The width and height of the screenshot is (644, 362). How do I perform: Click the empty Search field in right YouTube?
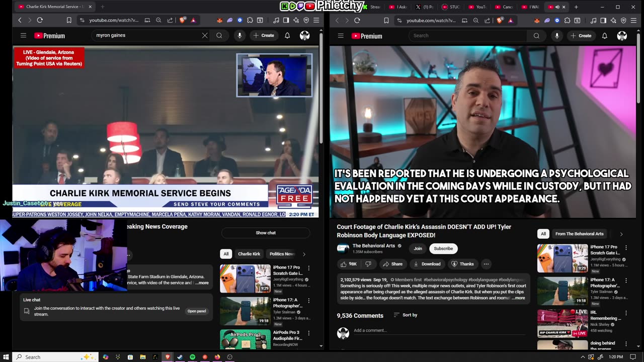click(x=468, y=36)
